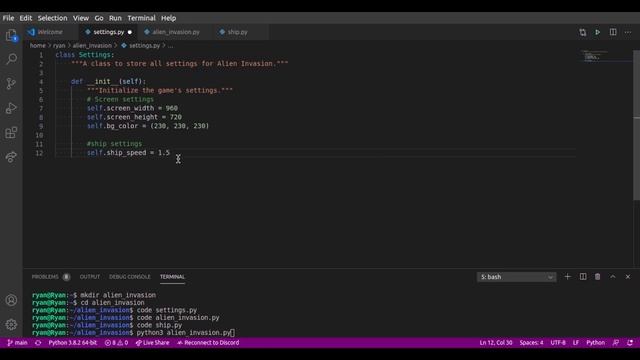
Task: Change Spaces: 4 indentation setting
Action: pyautogui.click(x=531, y=343)
